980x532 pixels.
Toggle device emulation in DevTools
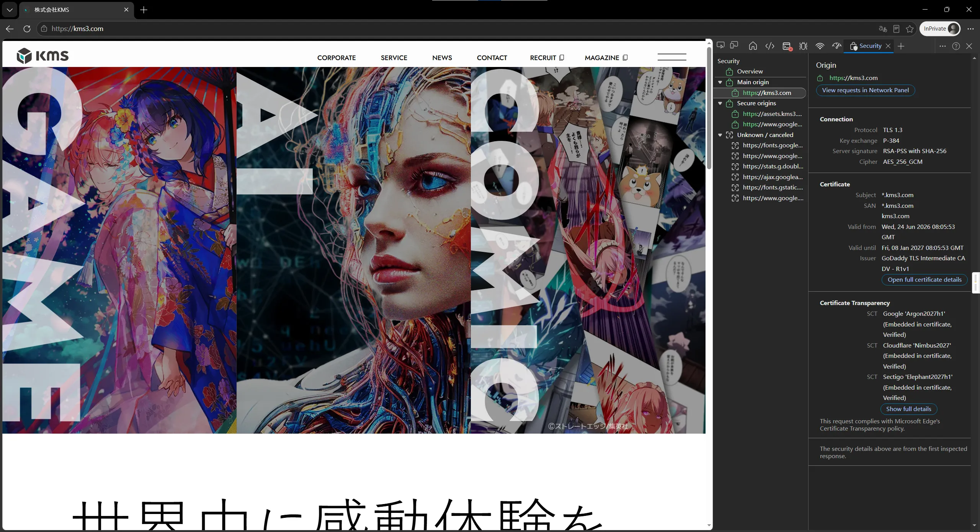point(734,46)
